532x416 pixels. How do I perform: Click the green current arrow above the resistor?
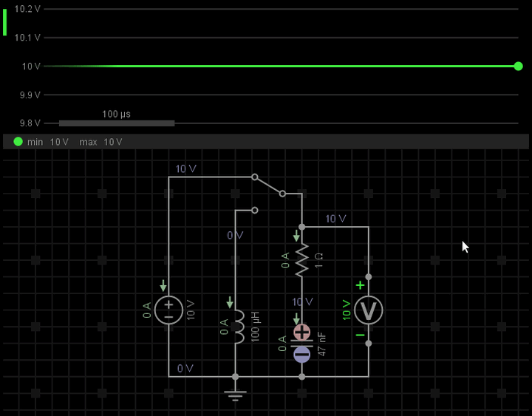tap(297, 236)
